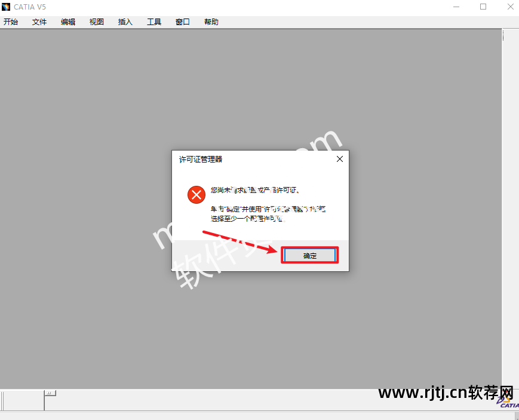The height and width of the screenshot is (420, 519).
Task: Click the red error icon in dialog
Action: pyautogui.click(x=196, y=195)
